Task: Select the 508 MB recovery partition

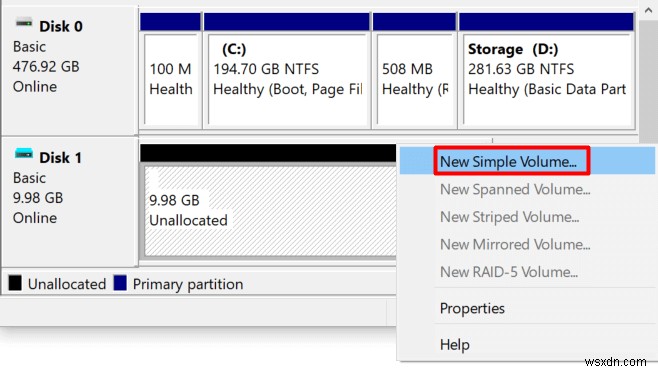Action: tap(414, 71)
